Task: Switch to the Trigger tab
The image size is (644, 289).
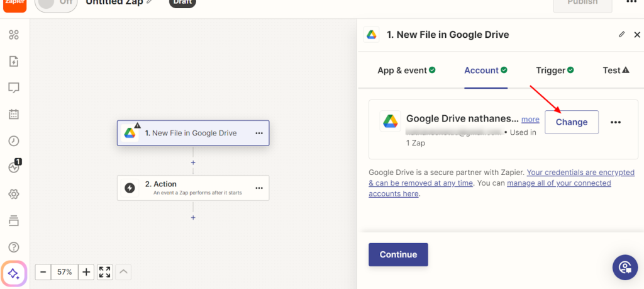Action: click(x=555, y=71)
